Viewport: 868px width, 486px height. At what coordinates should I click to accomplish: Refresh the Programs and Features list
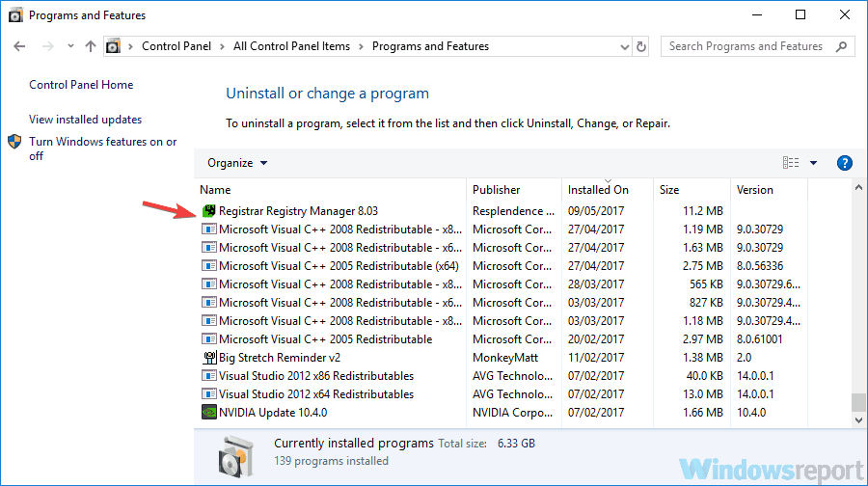(641, 46)
